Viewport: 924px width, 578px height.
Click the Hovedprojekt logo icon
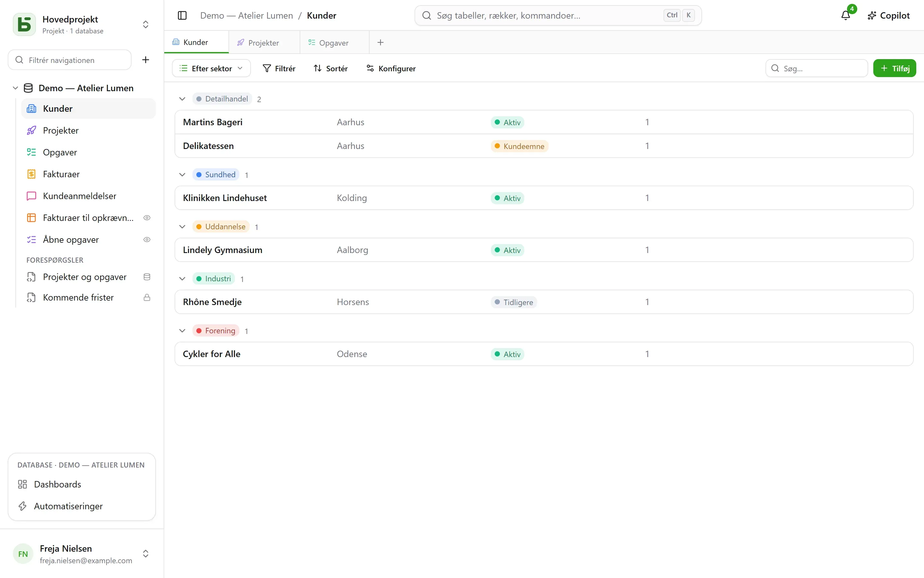click(24, 24)
